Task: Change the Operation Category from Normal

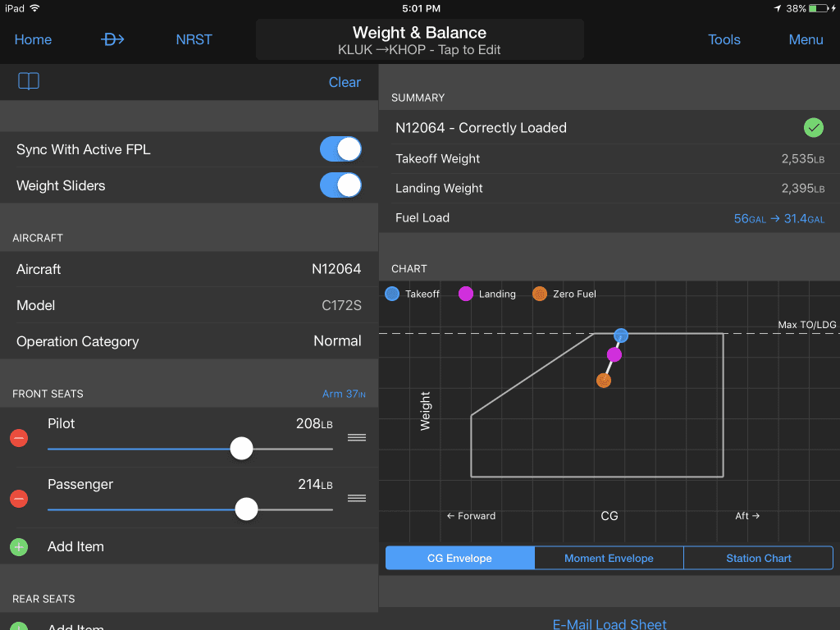Action: click(x=189, y=341)
